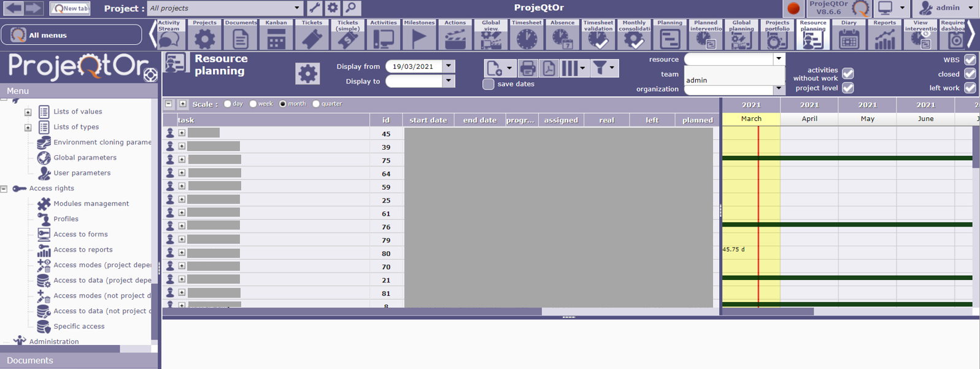This screenshot has width=980, height=369.
Task: Open Global parameters in menu tree
Action: click(85, 158)
